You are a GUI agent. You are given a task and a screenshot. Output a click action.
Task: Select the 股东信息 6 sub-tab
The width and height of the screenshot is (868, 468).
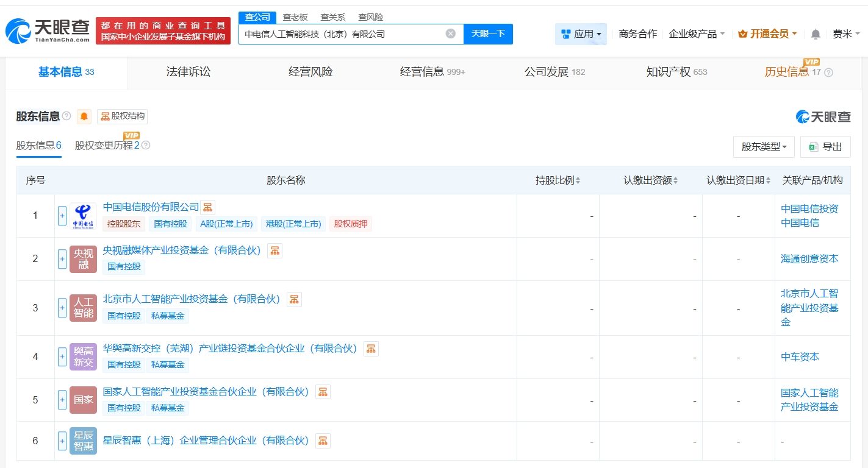39,146
